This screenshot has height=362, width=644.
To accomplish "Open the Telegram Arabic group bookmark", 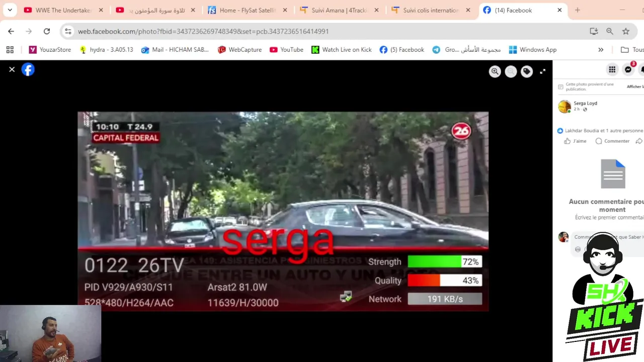I will click(x=466, y=50).
